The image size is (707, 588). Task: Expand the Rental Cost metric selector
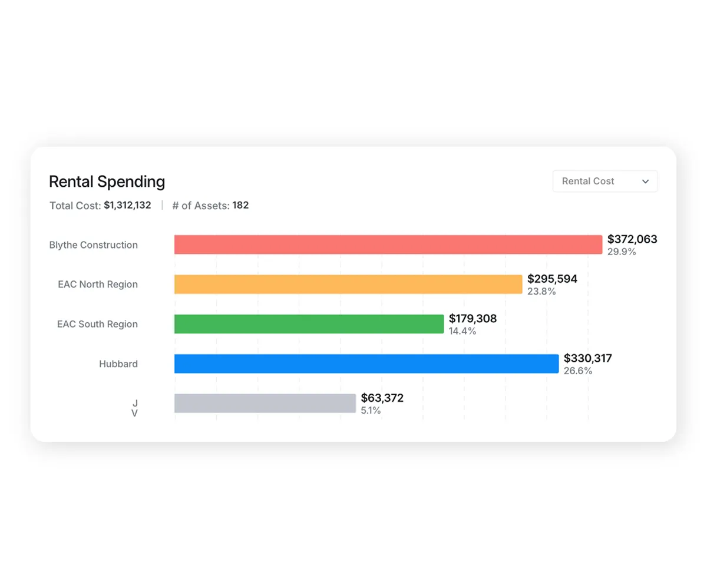(x=604, y=181)
